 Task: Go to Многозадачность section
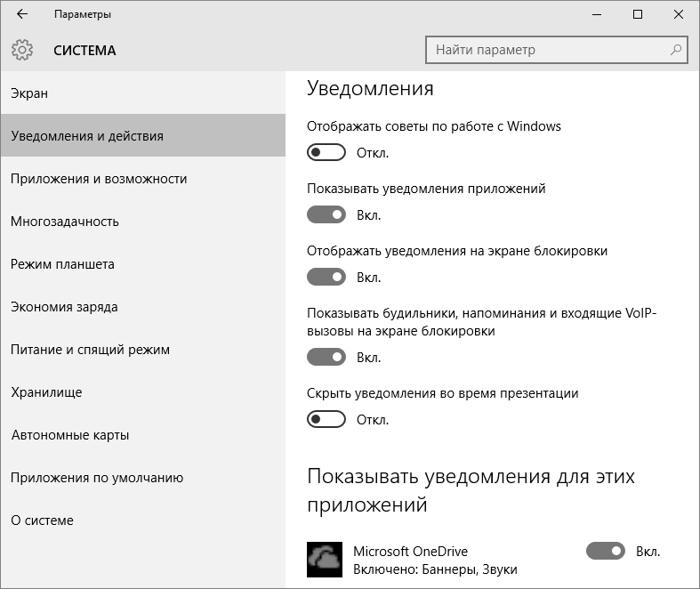tap(65, 222)
